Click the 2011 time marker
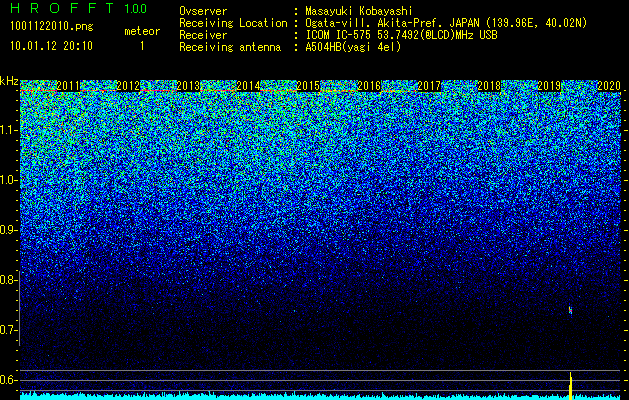The width and height of the screenshot is (629, 400). [68, 85]
